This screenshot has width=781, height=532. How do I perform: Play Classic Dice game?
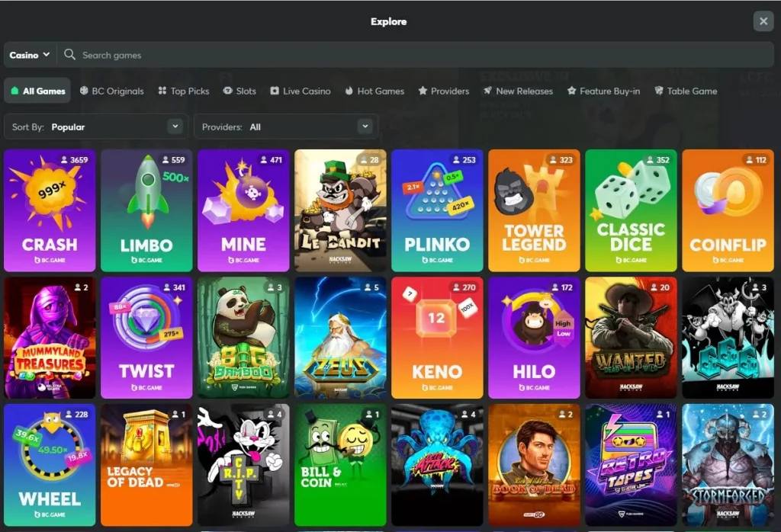coord(631,210)
